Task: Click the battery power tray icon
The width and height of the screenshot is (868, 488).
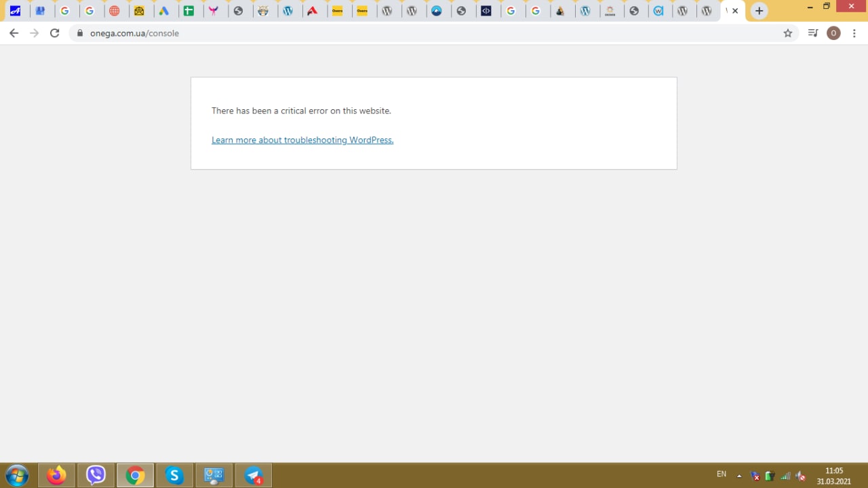Action: click(770, 476)
